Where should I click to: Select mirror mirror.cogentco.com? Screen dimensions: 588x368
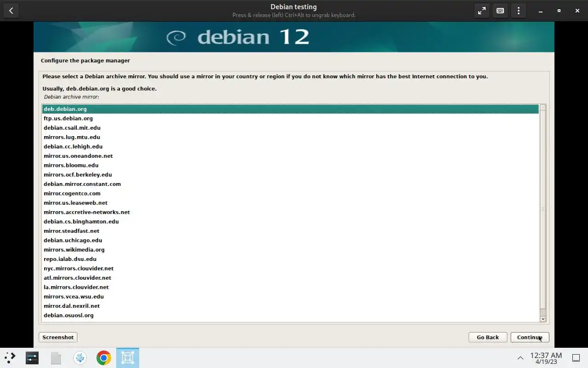pos(290,193)
